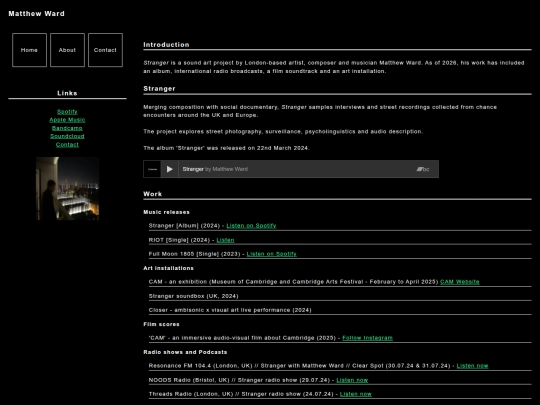Open the Home navigation button
The height and width of the screenshot is (405, 540).
(29, 50)
